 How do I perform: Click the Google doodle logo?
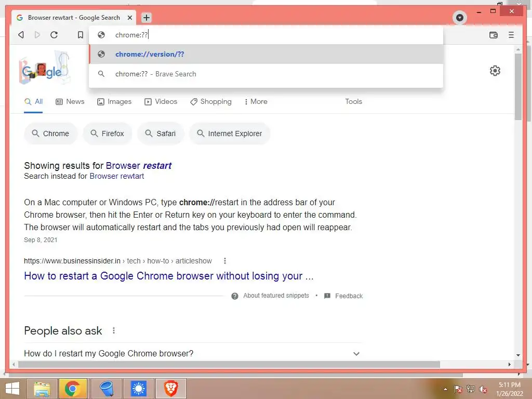(x=45, y=68)
